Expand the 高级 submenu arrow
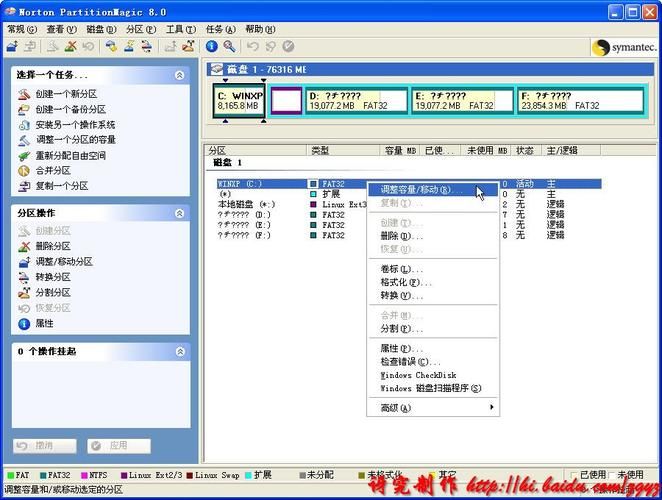The height and width of the screenshot is (500, 662). [491, 407]
